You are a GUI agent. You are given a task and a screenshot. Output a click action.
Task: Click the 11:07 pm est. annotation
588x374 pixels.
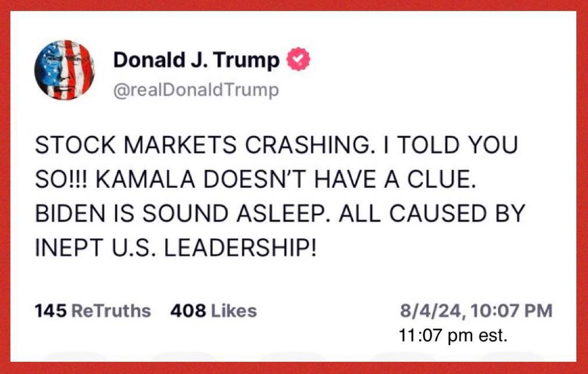pos(453,336)
